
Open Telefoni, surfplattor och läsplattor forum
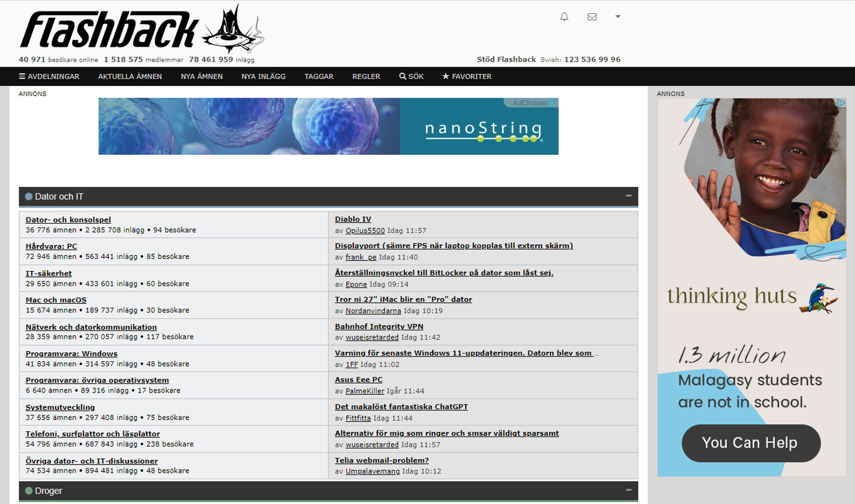click(x=93, y=434)
